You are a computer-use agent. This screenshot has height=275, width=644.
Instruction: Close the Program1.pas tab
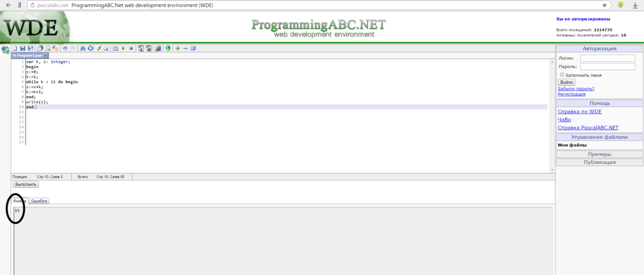click(46, 55)
